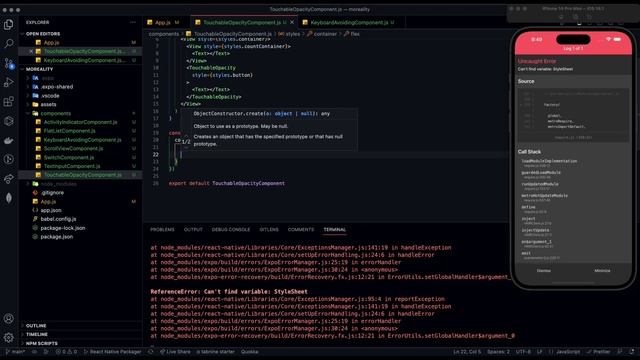Close the TouchableOpacityComponent.js editor tab
The image size is (640, 360).
click(x=292, y=22)
